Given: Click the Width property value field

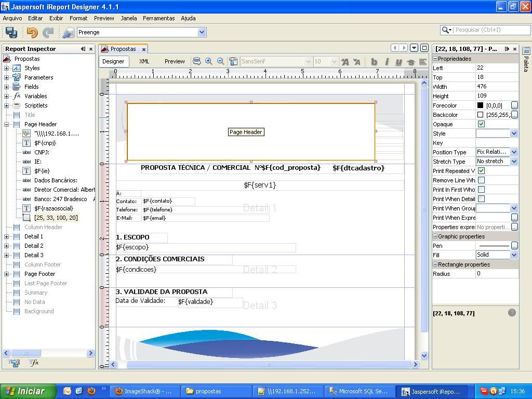Looking at the screenshot, I should (496, 87).
